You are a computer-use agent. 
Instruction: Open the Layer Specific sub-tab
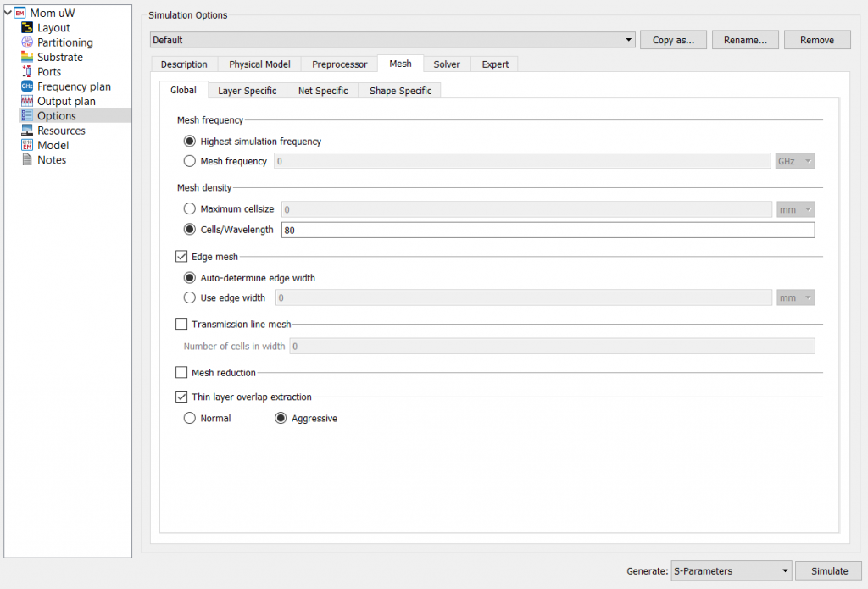[247, 91]
